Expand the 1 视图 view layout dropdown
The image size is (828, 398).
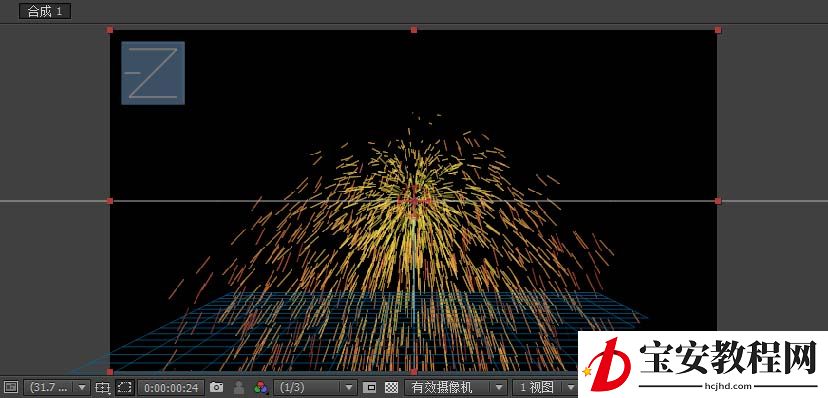[x=544, y=387]
